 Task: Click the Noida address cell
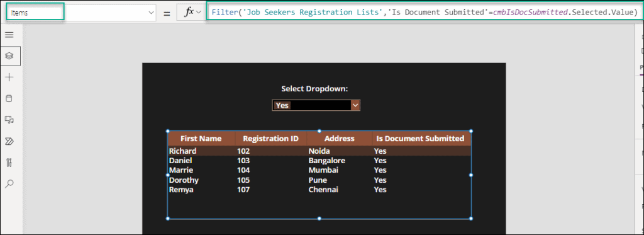click(x=319, y=151)
